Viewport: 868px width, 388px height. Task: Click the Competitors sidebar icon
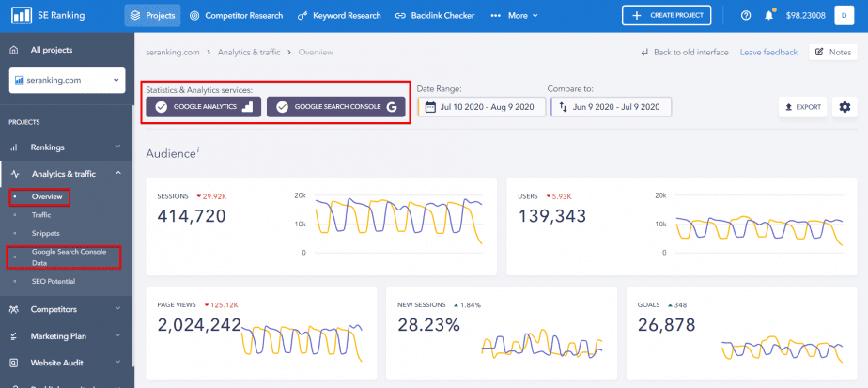click(x=14, y=309)
